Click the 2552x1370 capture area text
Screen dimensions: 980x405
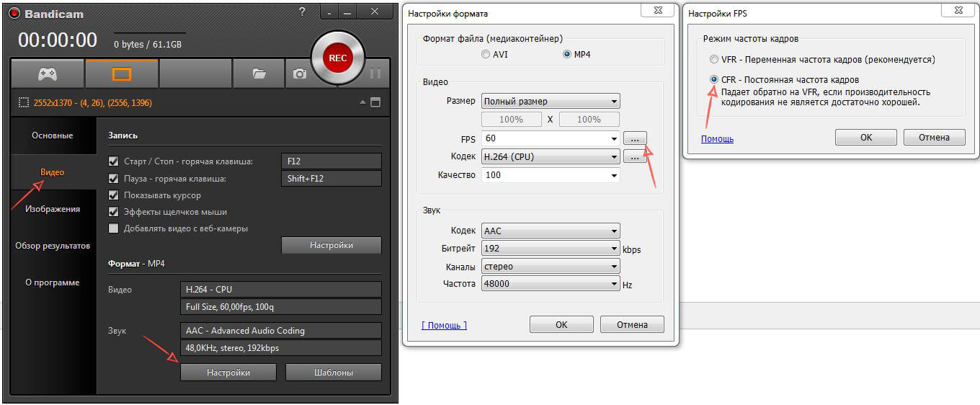pos(92,103)
